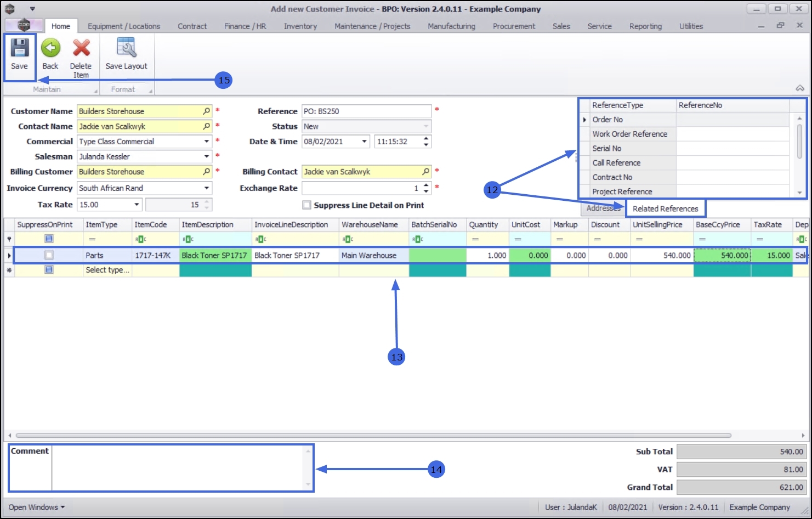
Task: Click the Grand Total value field
Action: (741, 487)
